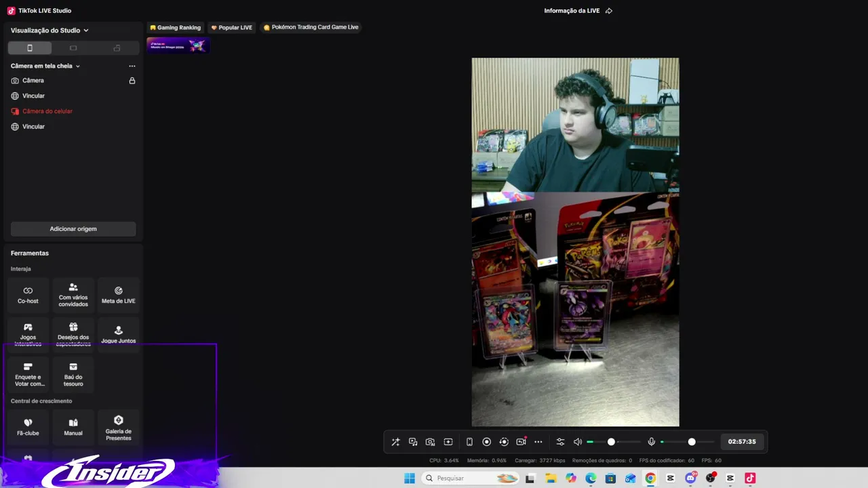This screenshot has width=868, height=488.
Task: Click the live timer 02:57:35
Action: [x=742, y=442]
